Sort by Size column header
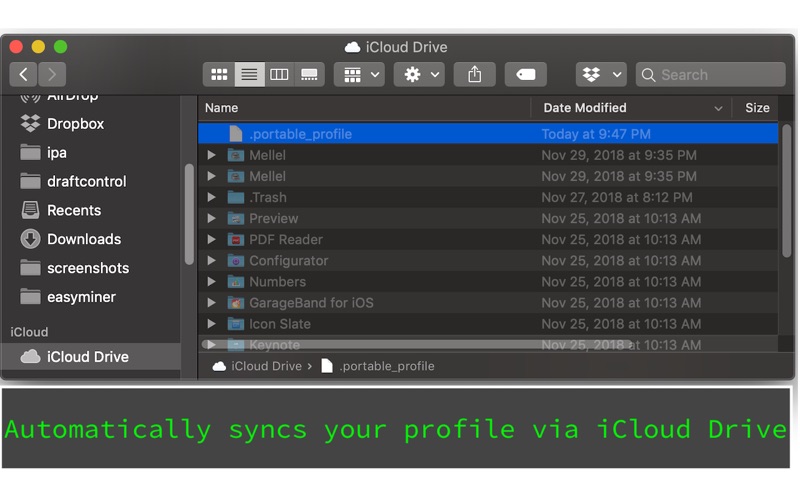The height and width of the screenshot is (500, 800). coord(757,108)
